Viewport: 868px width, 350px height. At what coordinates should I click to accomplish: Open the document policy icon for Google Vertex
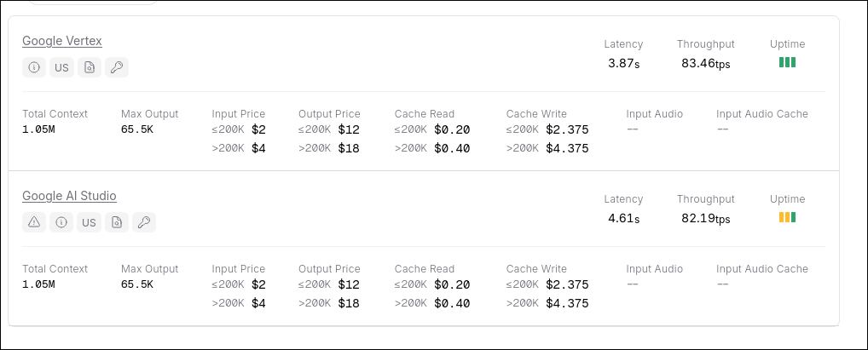pyautogui.click(x=89, y=68)
